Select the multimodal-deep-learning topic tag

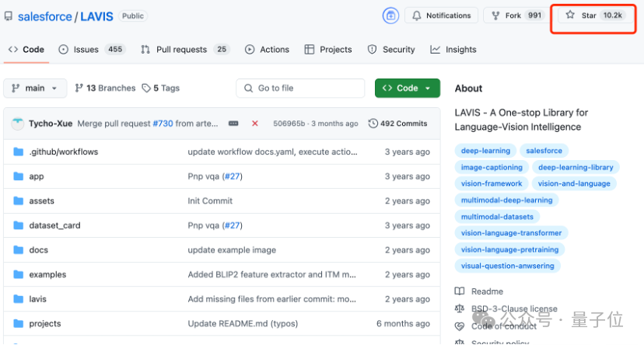(x=506, y=200)
